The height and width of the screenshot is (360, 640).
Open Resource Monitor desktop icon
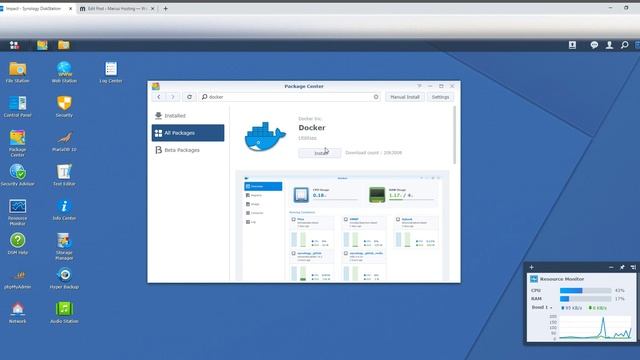click(x=18, y=212)
